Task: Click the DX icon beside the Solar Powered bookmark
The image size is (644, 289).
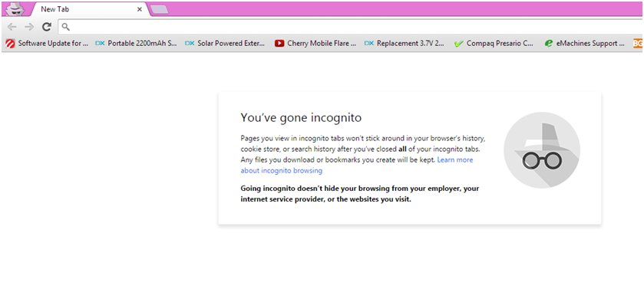Action: [x=190, y=43]
